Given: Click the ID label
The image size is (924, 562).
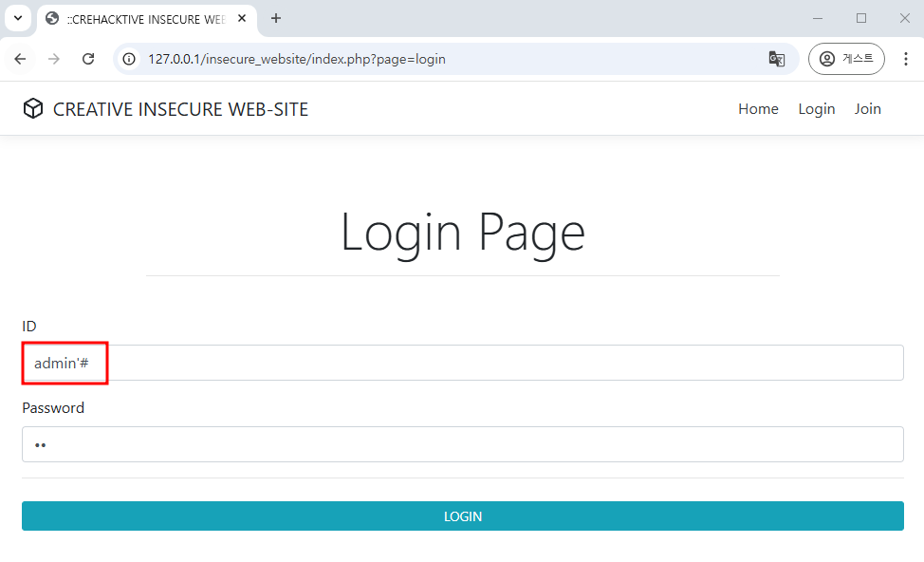Looking at the screenshot, I should (28, 327).
